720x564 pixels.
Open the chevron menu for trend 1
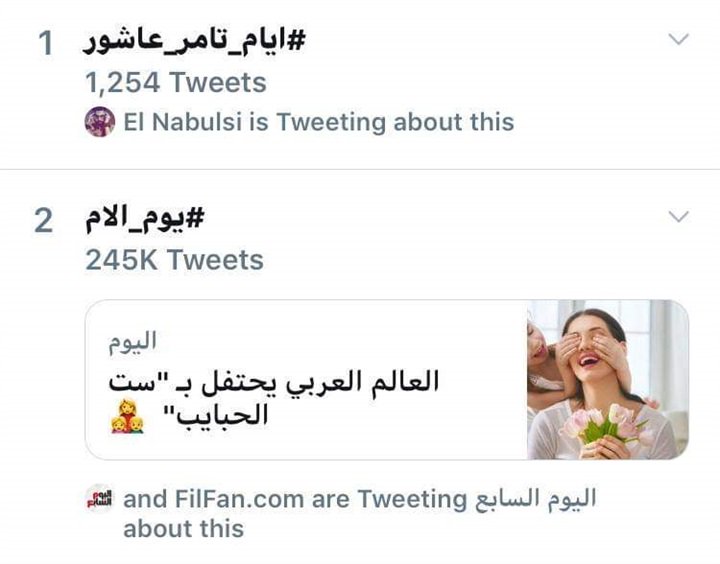coord(678,39)
